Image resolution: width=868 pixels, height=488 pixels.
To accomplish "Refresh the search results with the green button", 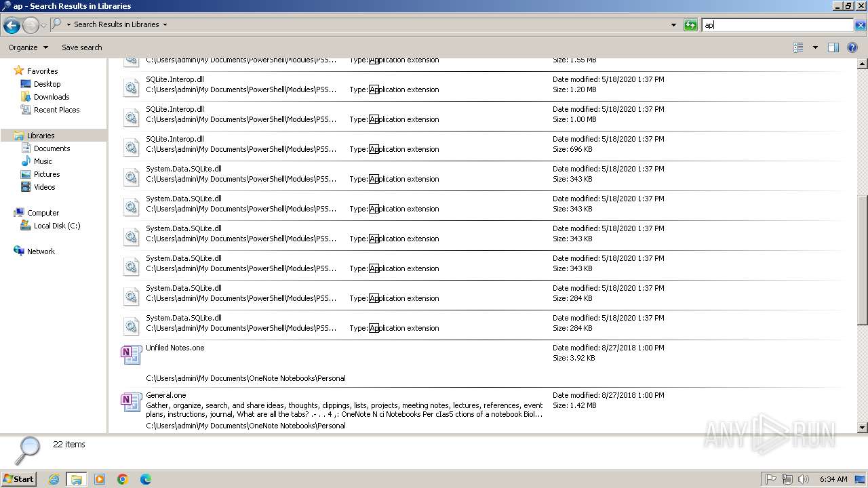I will [690, 25].
